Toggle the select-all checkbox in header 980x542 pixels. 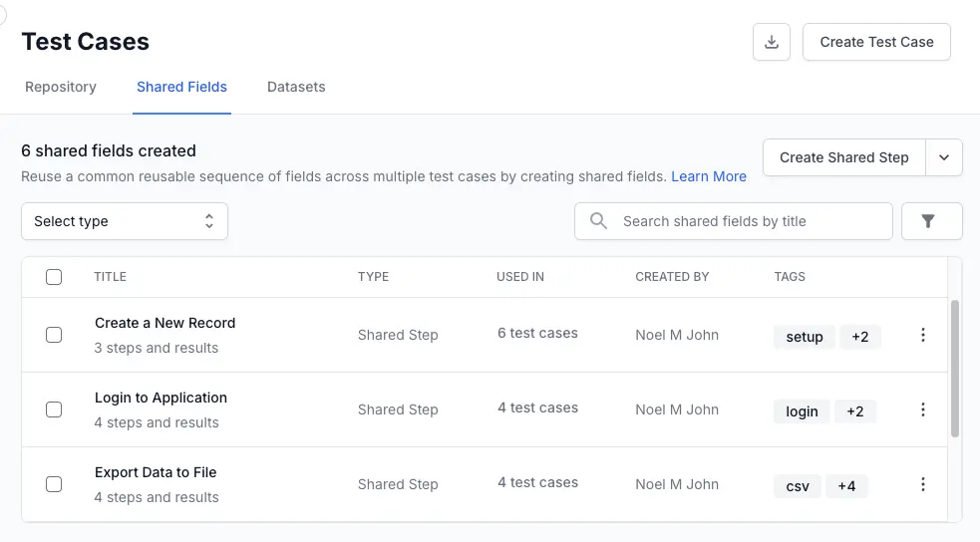tap(54, 277)
